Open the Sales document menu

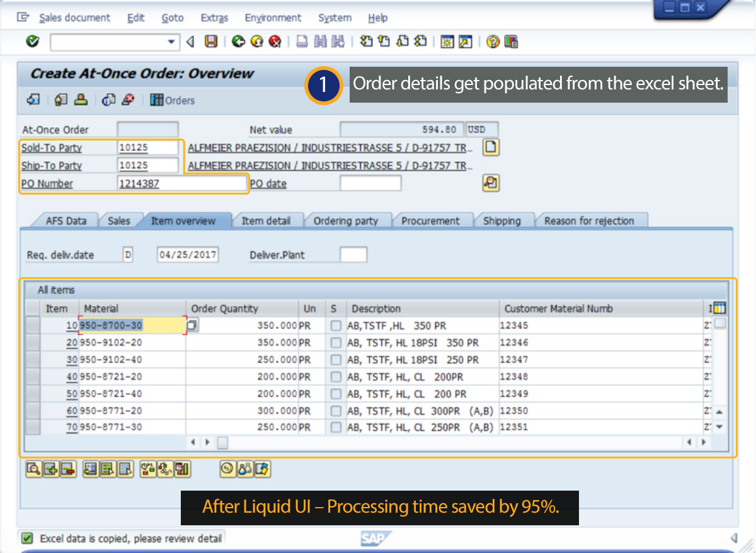click(74, 18)
